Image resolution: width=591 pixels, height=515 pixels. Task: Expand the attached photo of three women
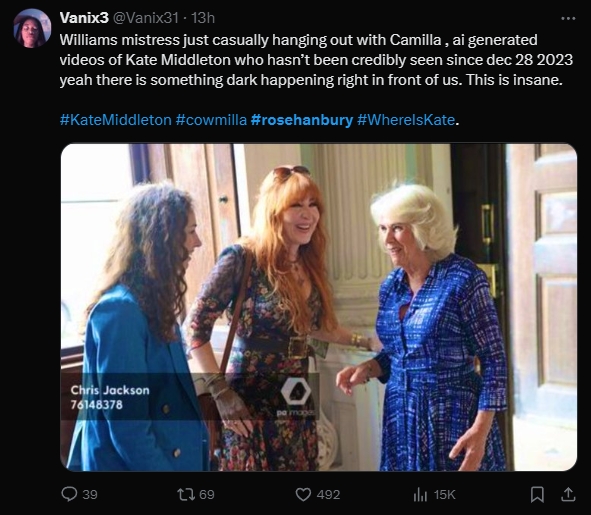[x=318, y=307]
